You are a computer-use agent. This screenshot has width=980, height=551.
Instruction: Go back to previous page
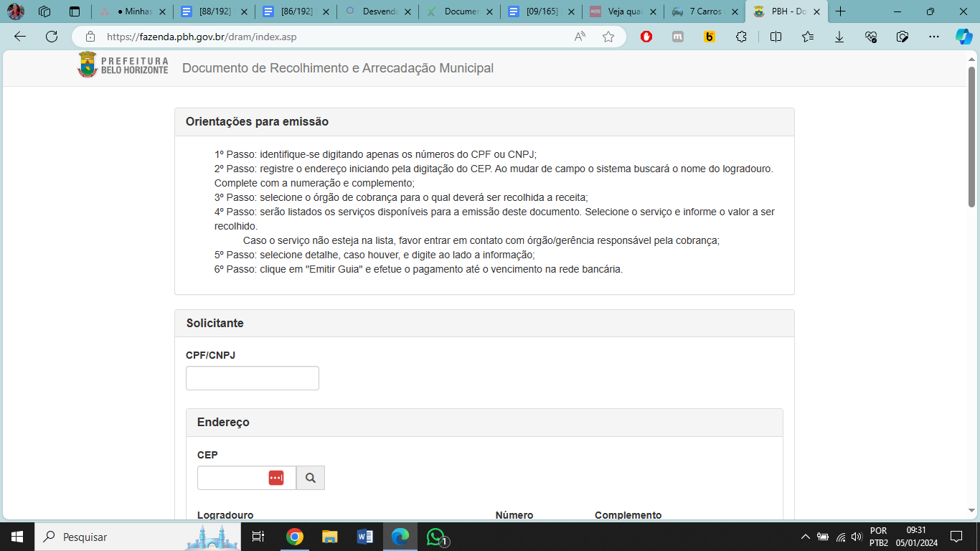pyautogui.click(x=20, y=37)
